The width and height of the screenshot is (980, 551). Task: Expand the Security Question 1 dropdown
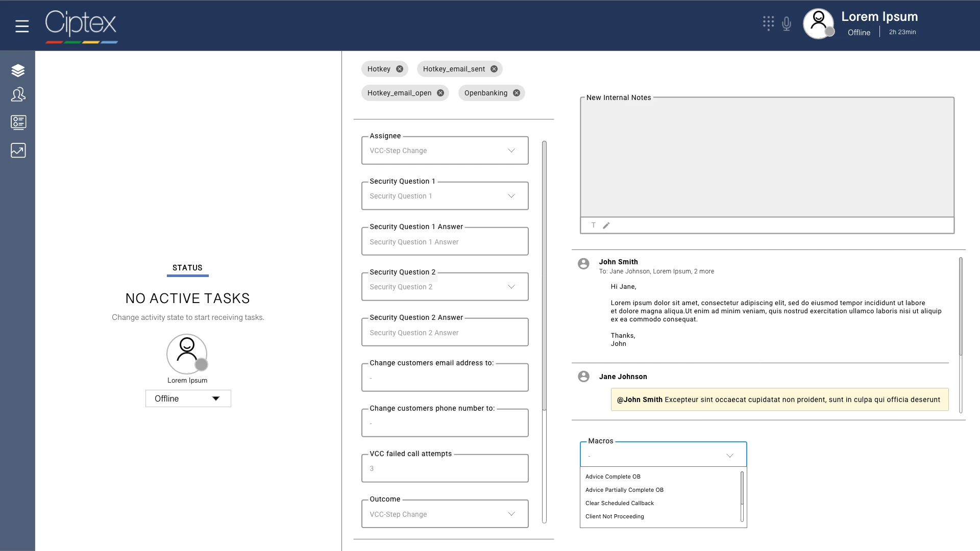[x=511, y=196]
